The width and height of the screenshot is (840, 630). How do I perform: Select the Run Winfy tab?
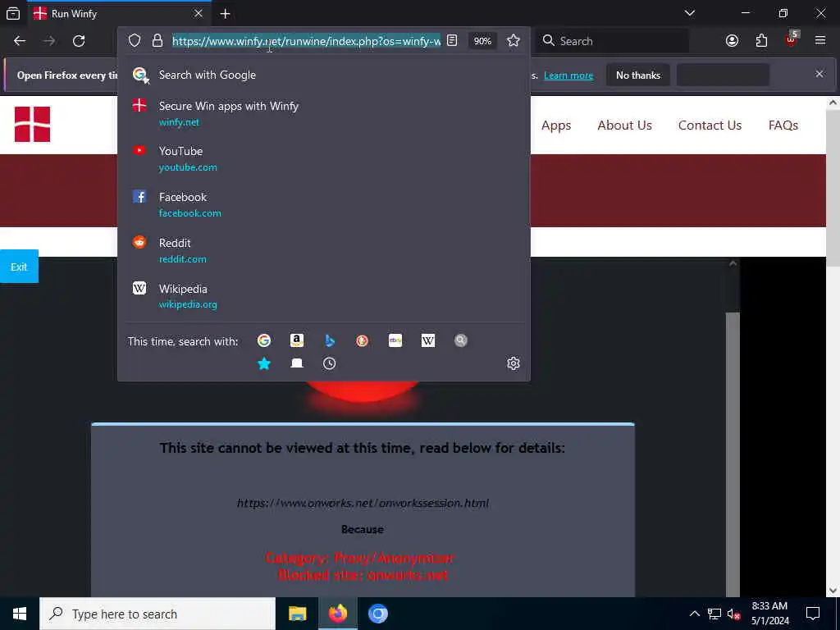click(x=119, y=13)
